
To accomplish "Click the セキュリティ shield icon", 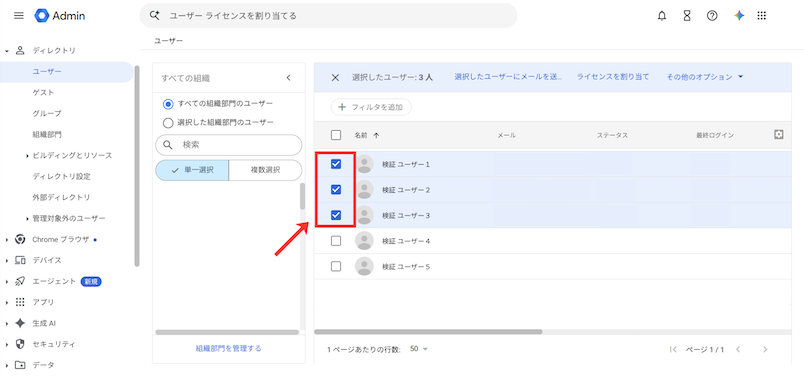I will [x=20, y=344].
